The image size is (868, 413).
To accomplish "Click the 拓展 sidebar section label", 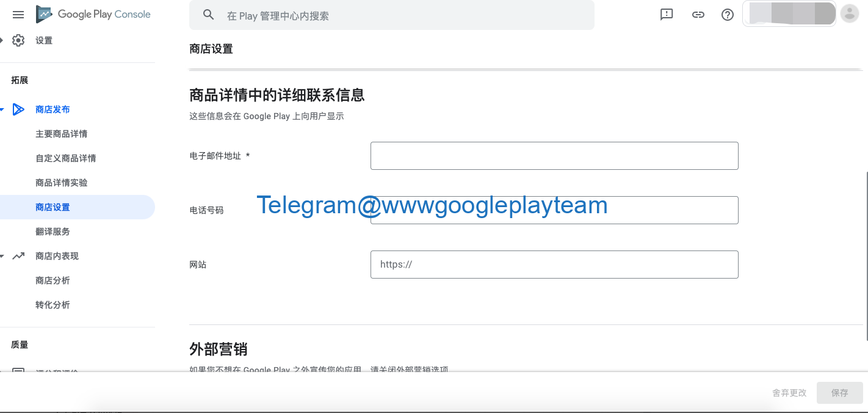I will coord(20,80).
